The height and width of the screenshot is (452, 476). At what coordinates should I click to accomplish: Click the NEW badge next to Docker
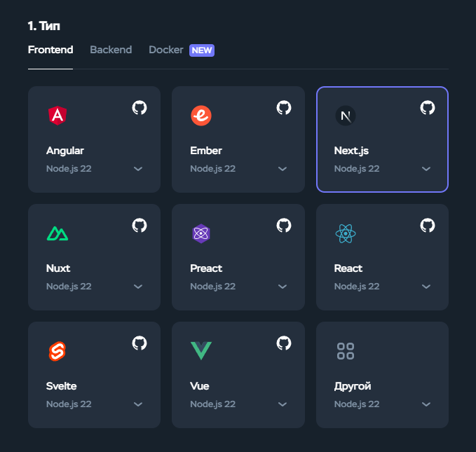(x=202, y=50)
